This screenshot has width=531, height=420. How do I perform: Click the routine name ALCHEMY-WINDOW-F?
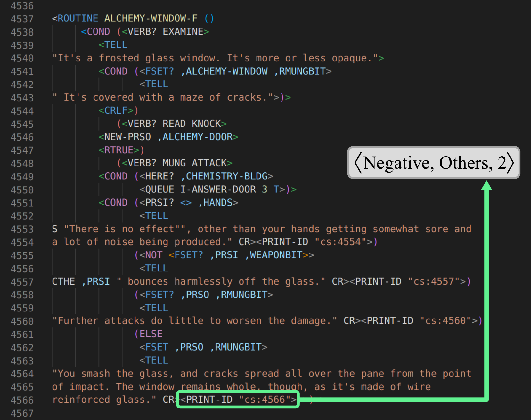pos(151,19)
